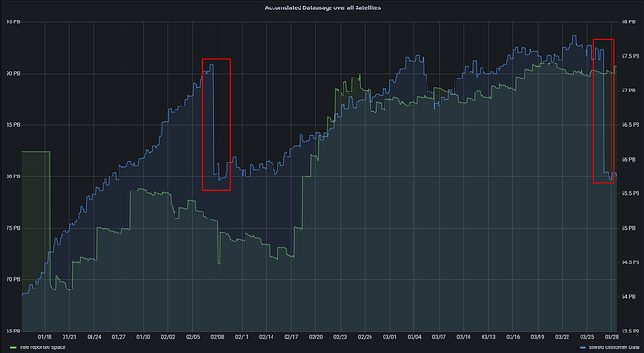Select the 85 PB left axis label

13,125
